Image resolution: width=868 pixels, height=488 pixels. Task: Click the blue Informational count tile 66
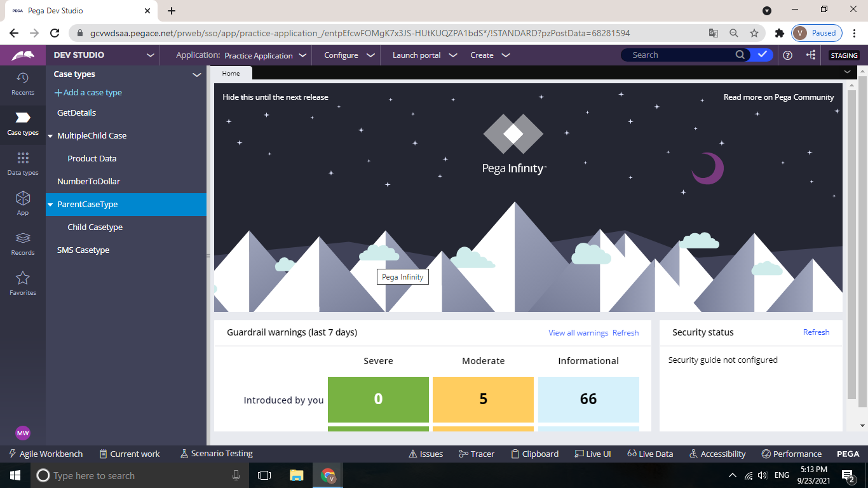pos(588,399)
